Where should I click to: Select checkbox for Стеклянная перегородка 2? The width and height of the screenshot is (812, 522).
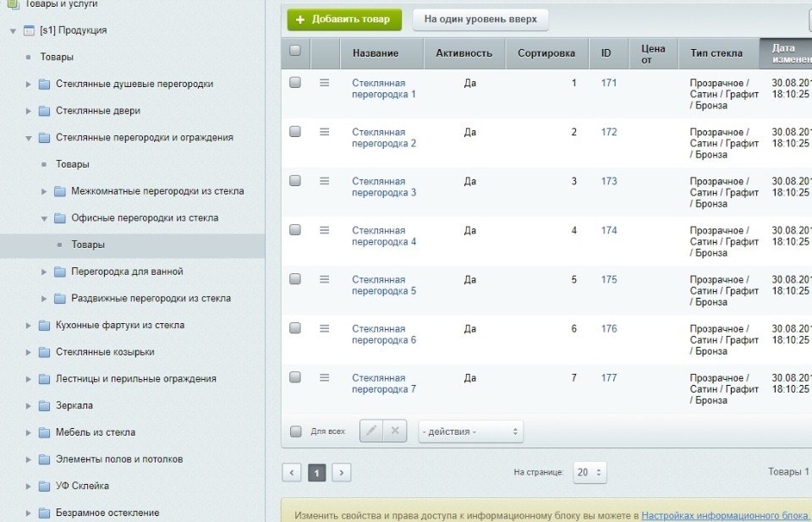pyautogui.click(x=295, y=131)
